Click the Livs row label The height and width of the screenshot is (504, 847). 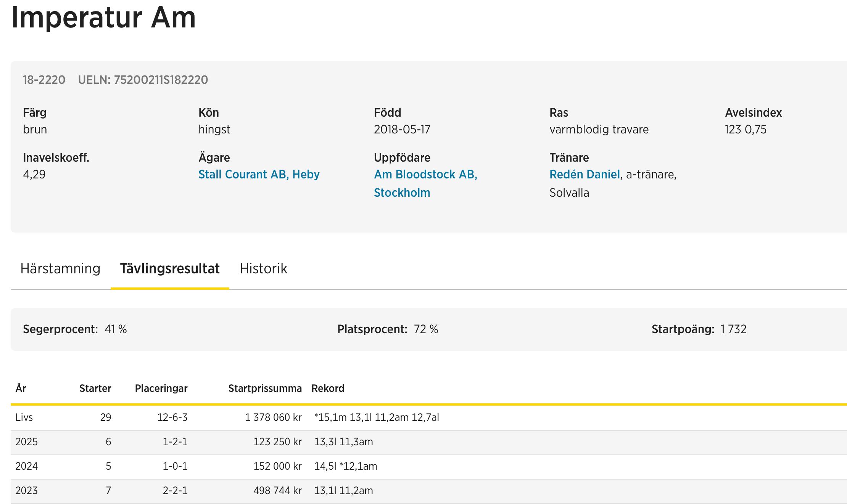click(x=24, y=417)
